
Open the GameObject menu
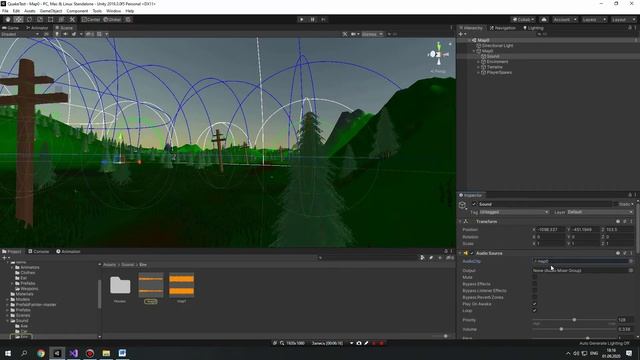[51, 11]
